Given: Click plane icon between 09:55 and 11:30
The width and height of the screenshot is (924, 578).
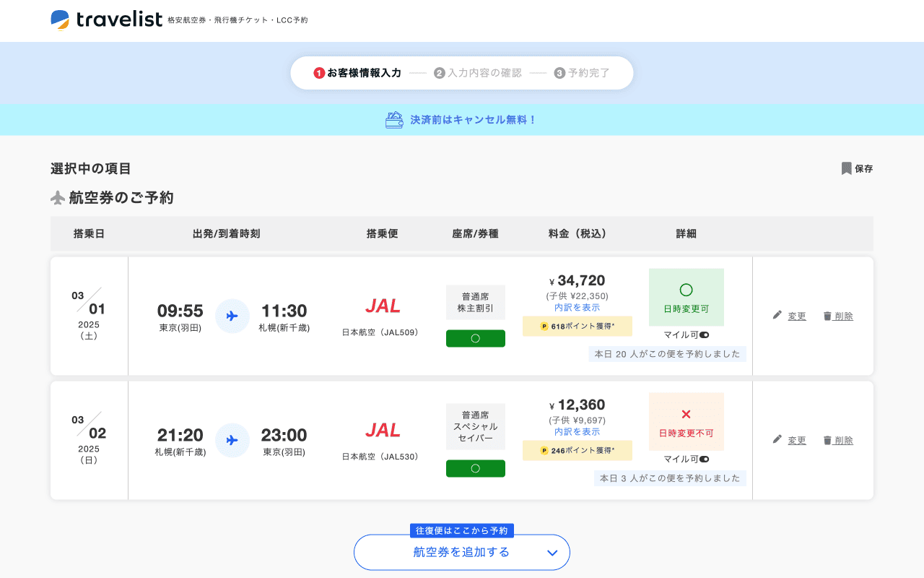Looking at the screenshot, I should (x=232, y=316).
